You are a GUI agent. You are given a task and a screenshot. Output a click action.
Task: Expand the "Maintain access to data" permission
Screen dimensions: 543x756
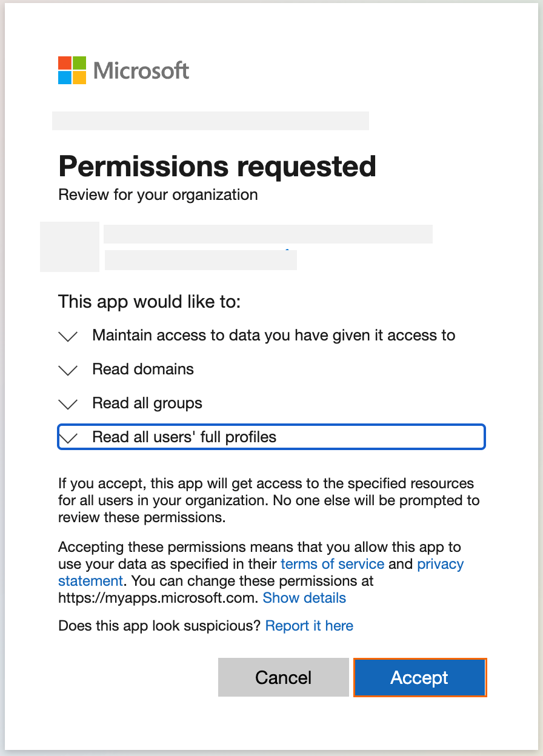(68, 336)
